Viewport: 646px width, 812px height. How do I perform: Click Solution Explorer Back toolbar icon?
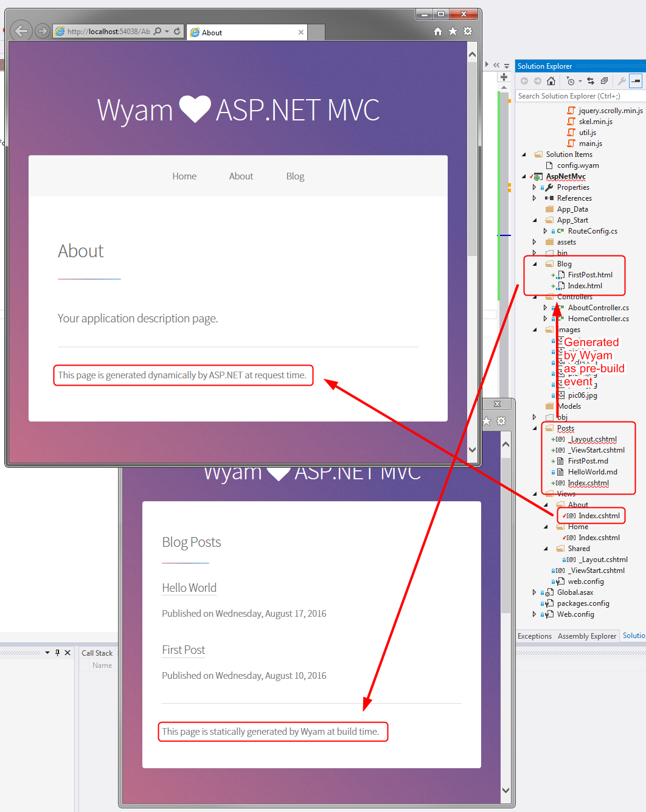click(x=524, y=81)
